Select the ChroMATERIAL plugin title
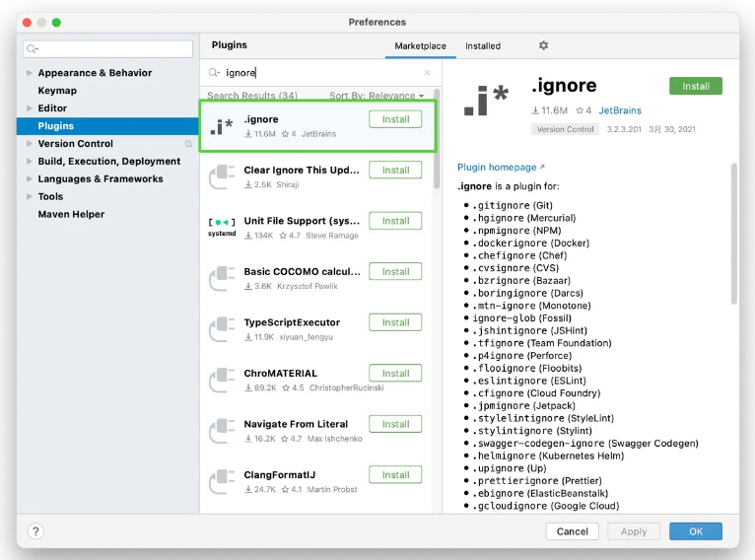Image resolution: width=755 pixels, height=560 pixels. [x=280, y=374]
